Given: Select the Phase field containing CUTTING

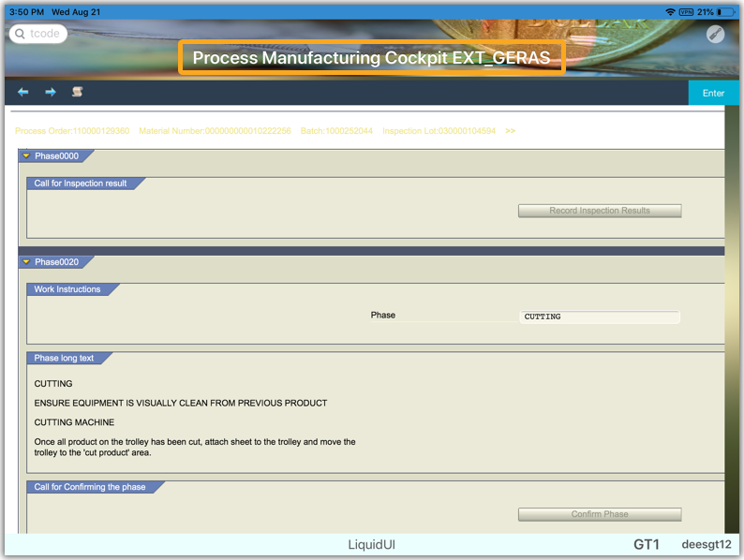Looking at the screenshot, I should 600,317.
